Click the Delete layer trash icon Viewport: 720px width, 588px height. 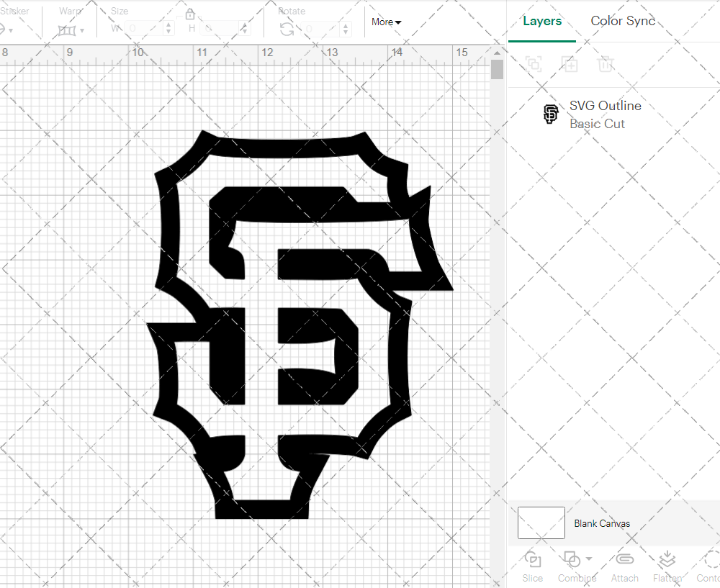[606, 64]
